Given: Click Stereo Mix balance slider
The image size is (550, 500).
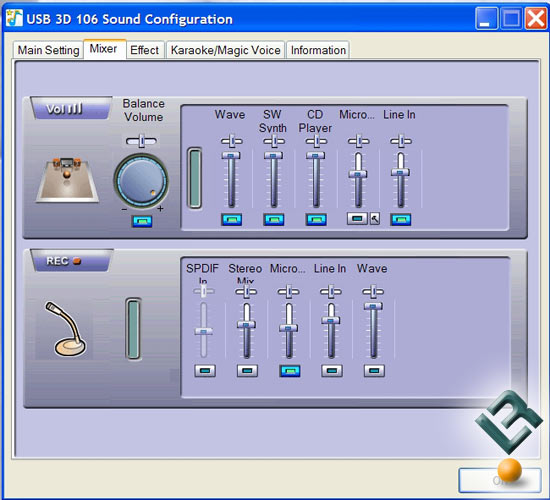Looking at the screenshot, I should (x=246, y=291).
